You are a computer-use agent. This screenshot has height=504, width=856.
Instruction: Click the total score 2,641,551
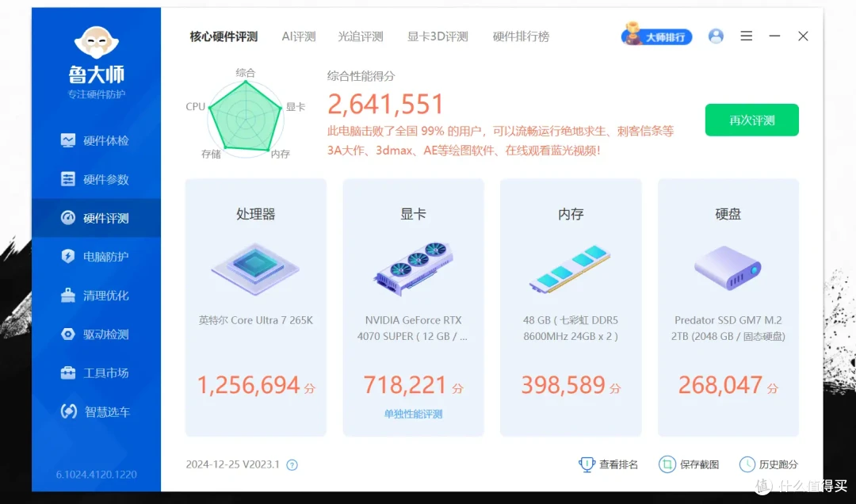pyautogui.click(x=385, y=104)
